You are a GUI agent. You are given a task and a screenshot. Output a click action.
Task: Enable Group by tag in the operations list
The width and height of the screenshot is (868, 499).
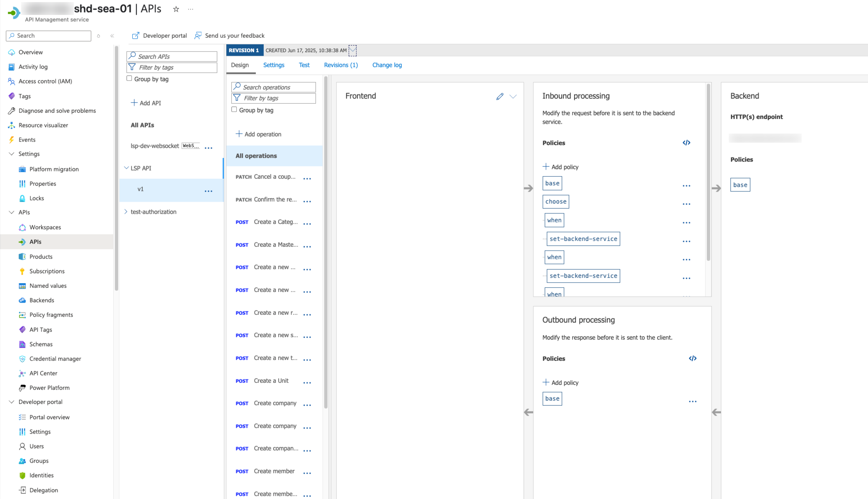[x=234, y=110]
